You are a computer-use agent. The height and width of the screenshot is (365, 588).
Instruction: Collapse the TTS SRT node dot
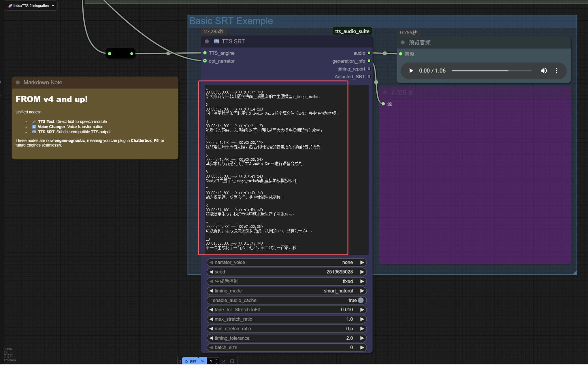point(207,41)
